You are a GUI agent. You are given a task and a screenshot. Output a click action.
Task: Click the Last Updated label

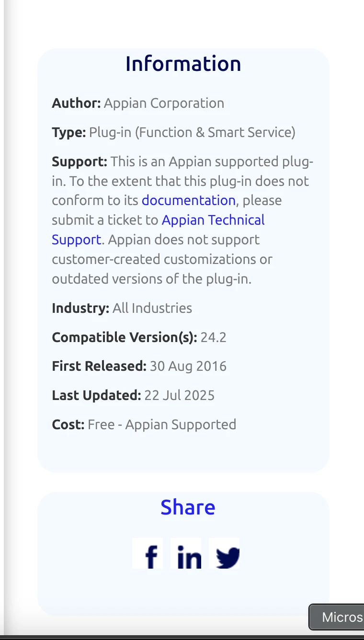pos(96,396)
